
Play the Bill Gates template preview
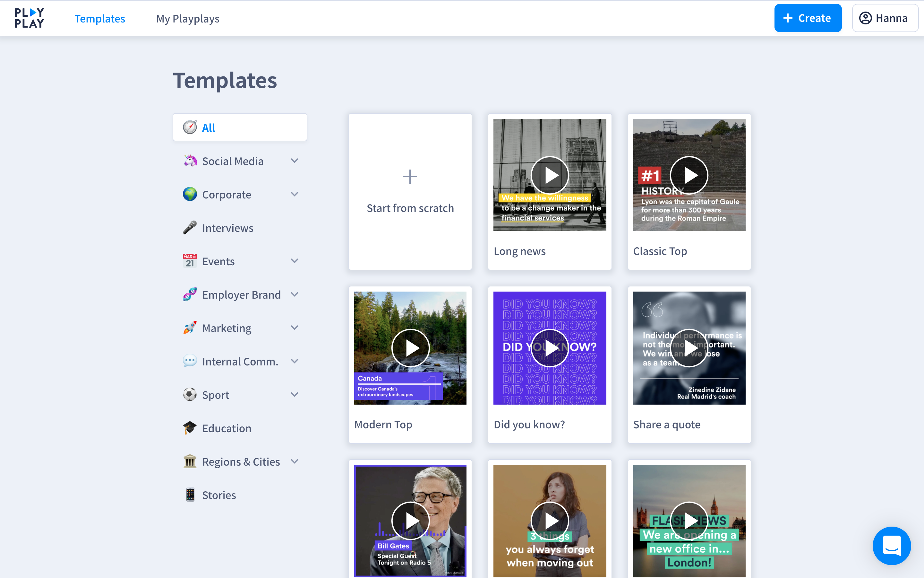(410, 521)
